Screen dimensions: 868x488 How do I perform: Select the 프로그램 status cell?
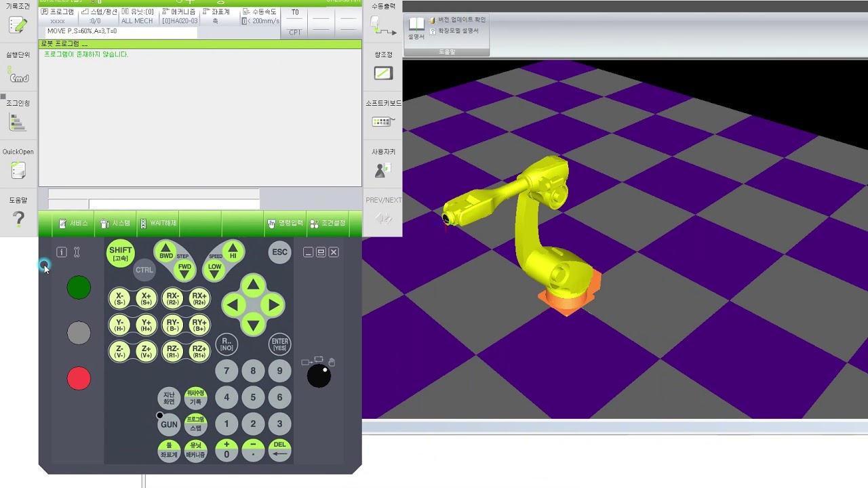pyautogui.click(x=58, y=16)
